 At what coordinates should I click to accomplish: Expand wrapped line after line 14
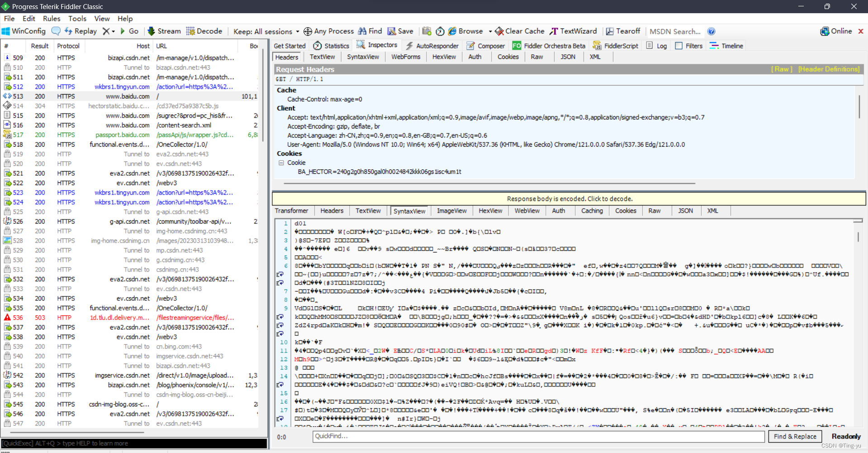point(280,385)
